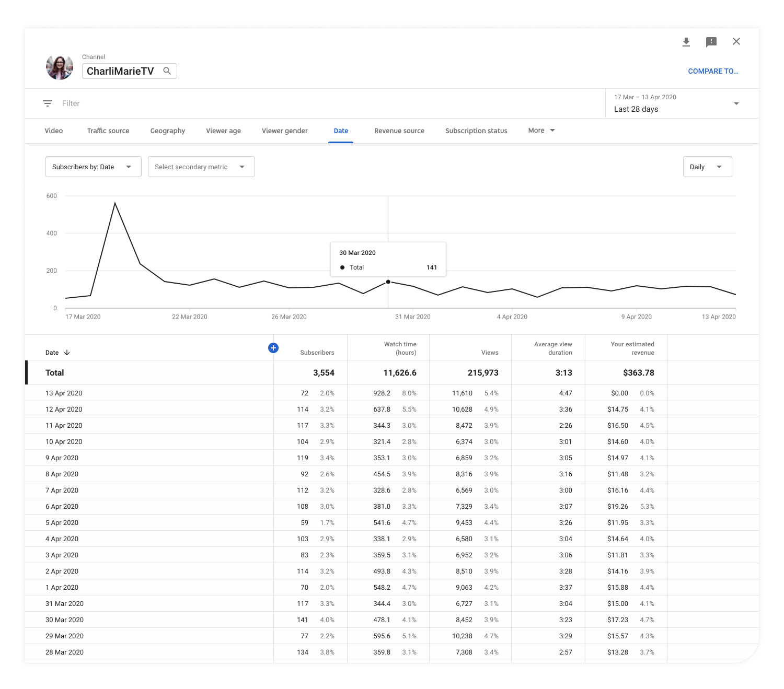Download the analytics report
The image size is (784, 689).
(686, 42)
